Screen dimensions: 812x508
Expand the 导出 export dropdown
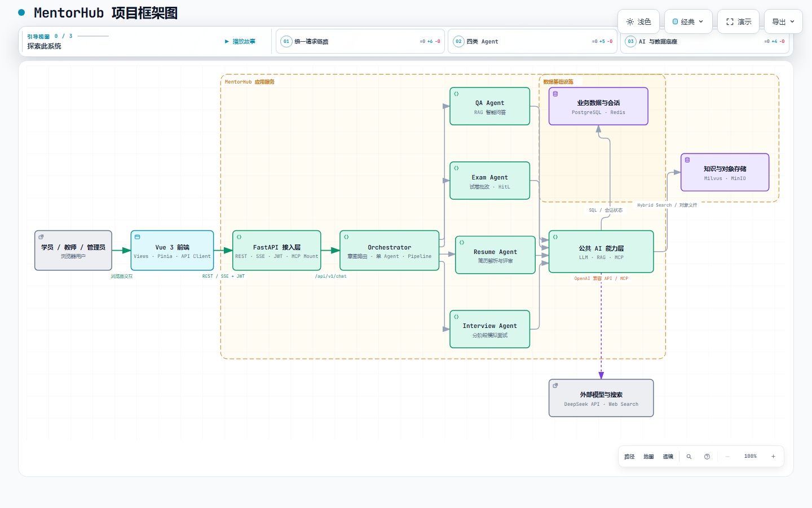pos(783,22)
